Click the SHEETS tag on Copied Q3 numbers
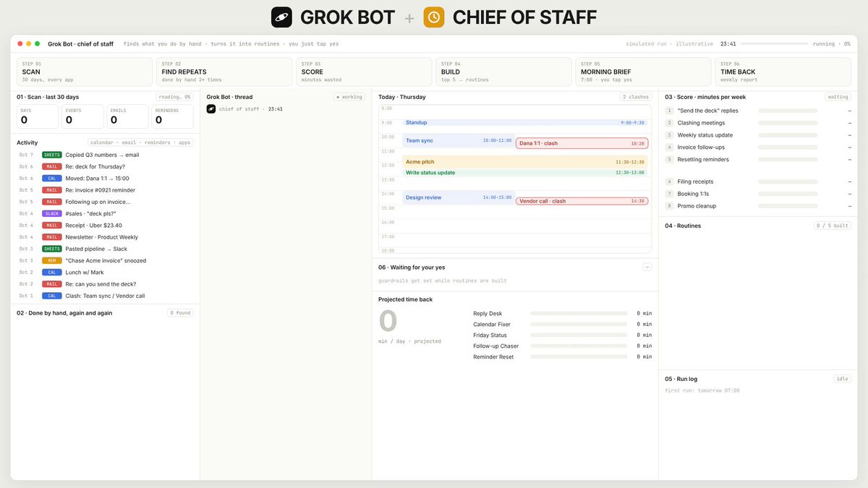The width and height of the screenshot is (868, 488). [52, 155]
